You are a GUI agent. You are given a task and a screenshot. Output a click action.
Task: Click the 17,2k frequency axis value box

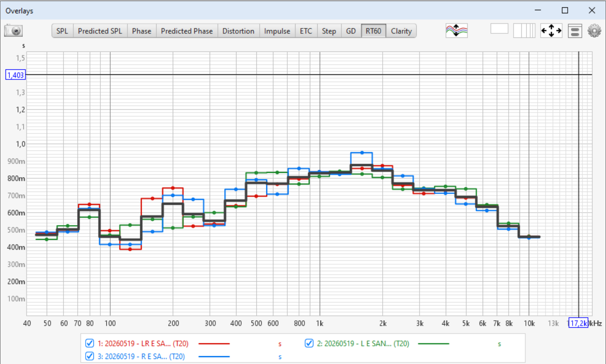click(578, 323)
